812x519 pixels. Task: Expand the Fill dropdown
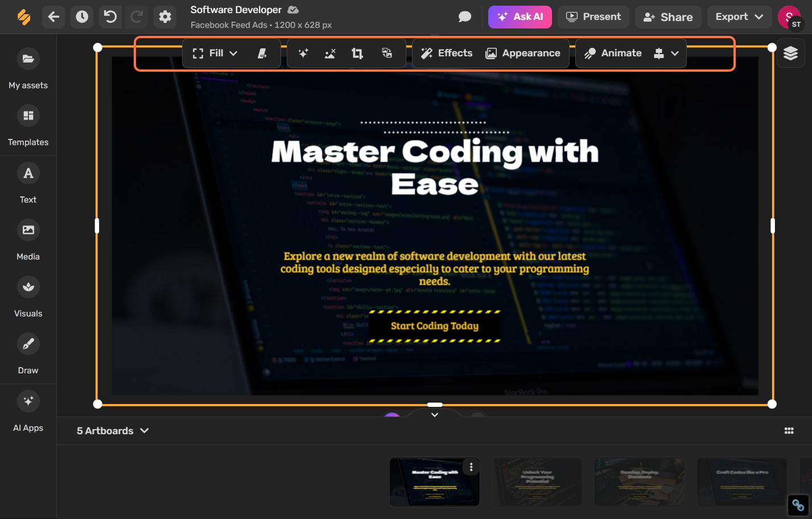coord(233,53)
